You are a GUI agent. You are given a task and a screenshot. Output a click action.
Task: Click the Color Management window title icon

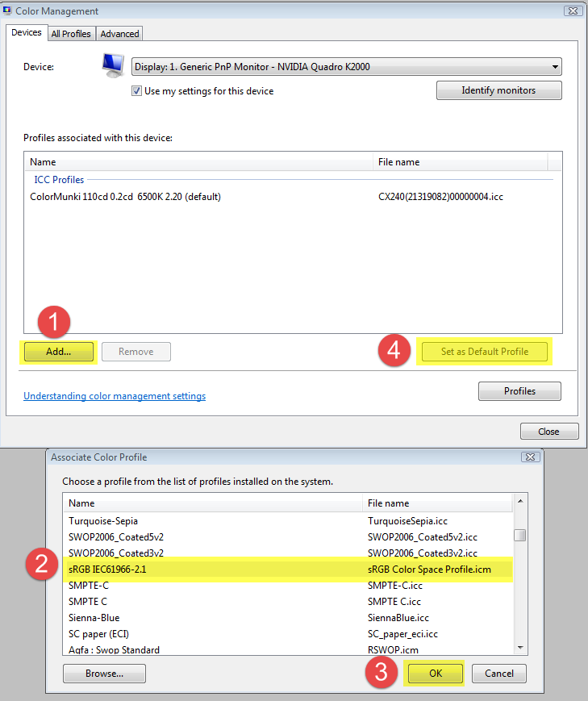tap(6, 10)
